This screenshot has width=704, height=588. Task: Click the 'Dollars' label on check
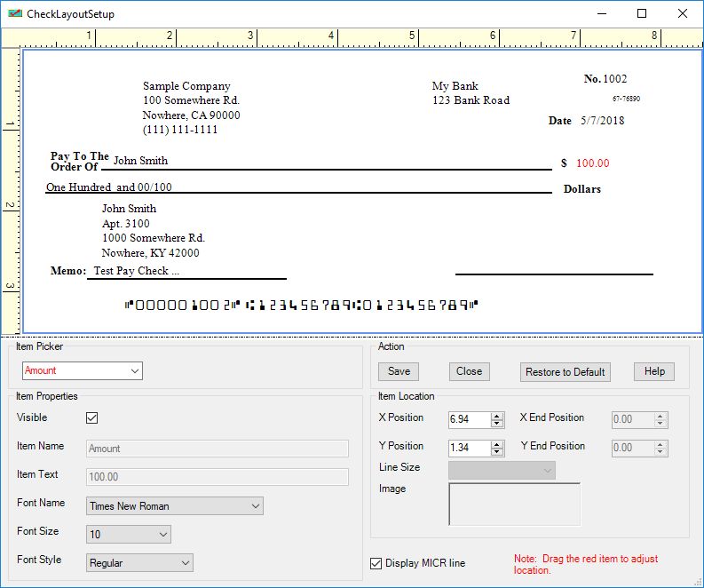click(581, 189)
